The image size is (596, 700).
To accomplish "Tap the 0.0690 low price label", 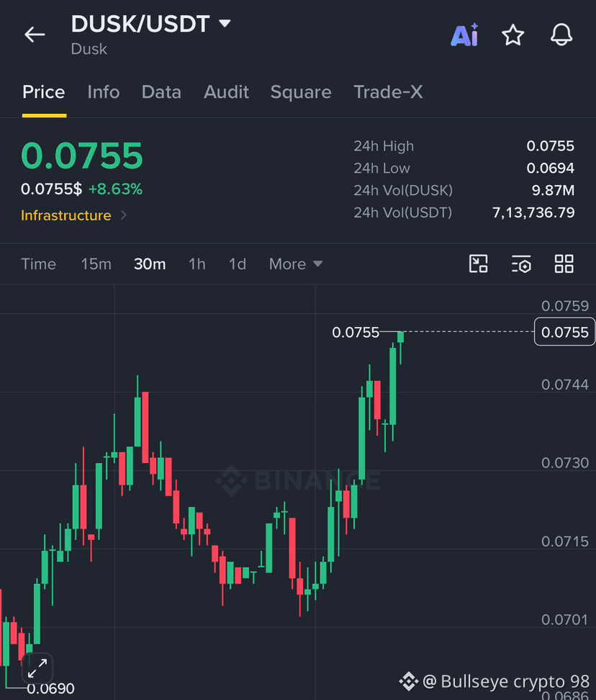I will tap(50, 688).
